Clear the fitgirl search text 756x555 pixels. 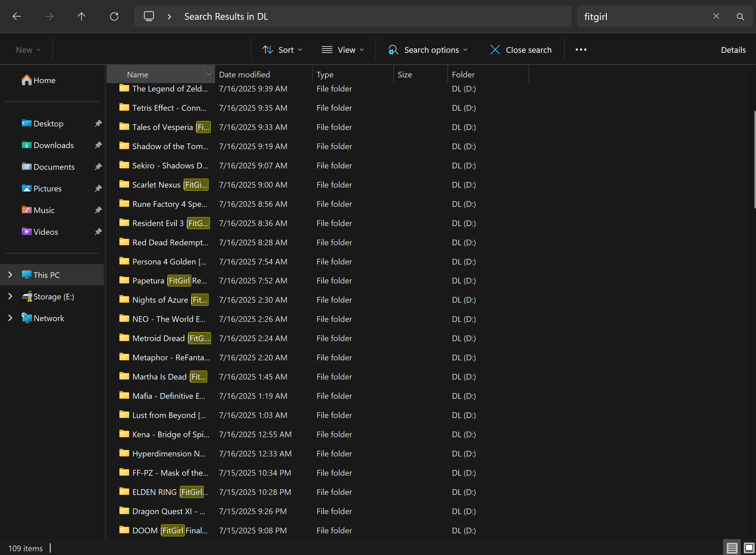click(x=716, y=16)
